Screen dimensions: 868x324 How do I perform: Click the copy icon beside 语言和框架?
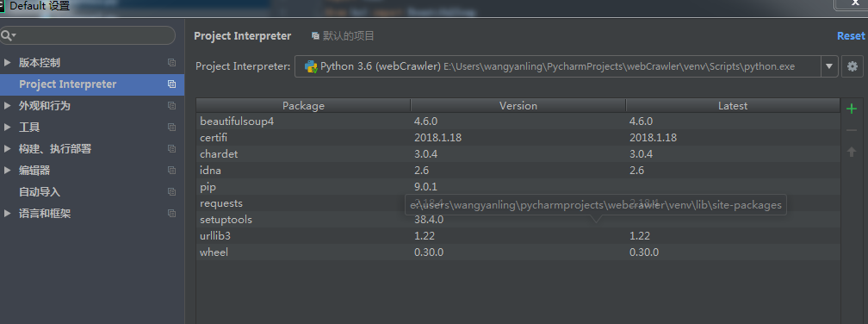[x=171, y=213]
